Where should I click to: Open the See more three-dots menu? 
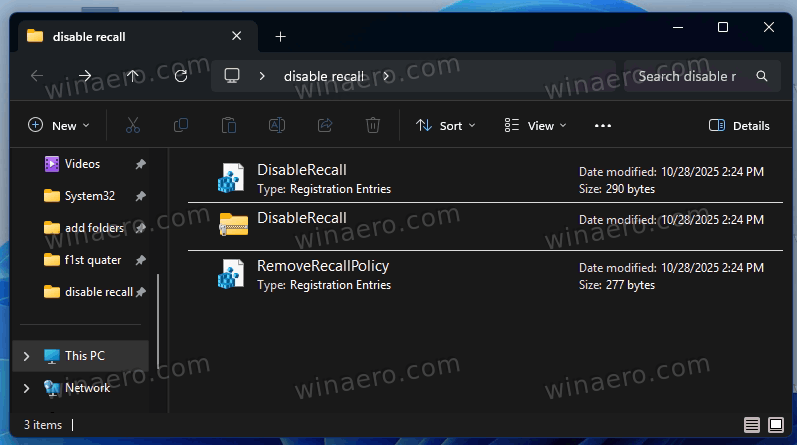coord(603,126)
